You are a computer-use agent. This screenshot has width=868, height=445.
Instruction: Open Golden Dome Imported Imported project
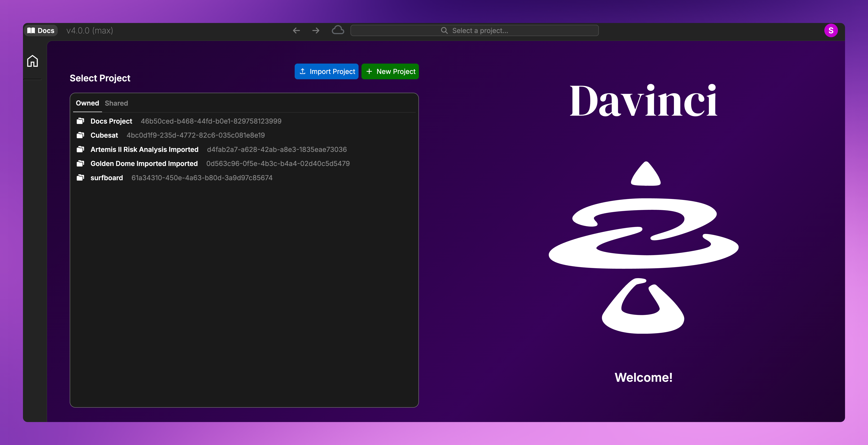point(144,164)
